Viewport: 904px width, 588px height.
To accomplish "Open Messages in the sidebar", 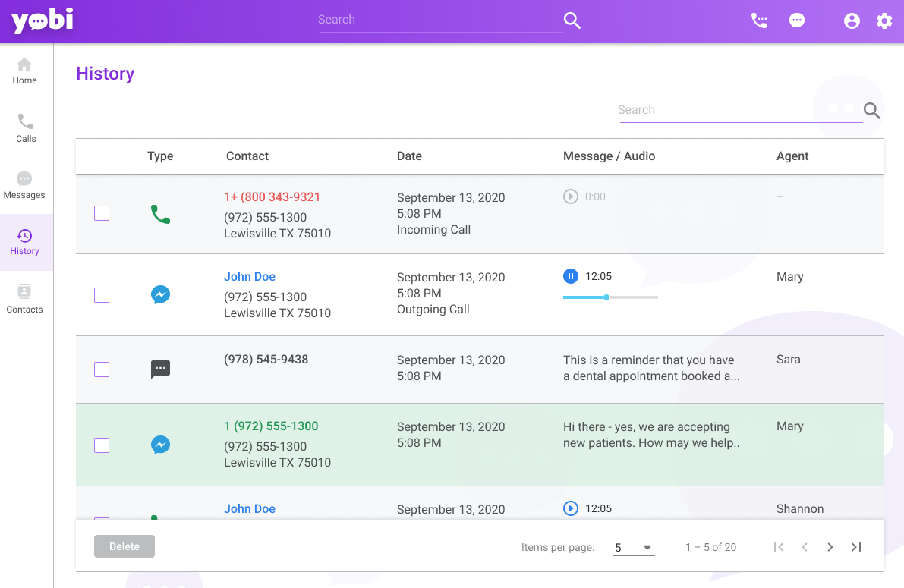I will (24, 186).
